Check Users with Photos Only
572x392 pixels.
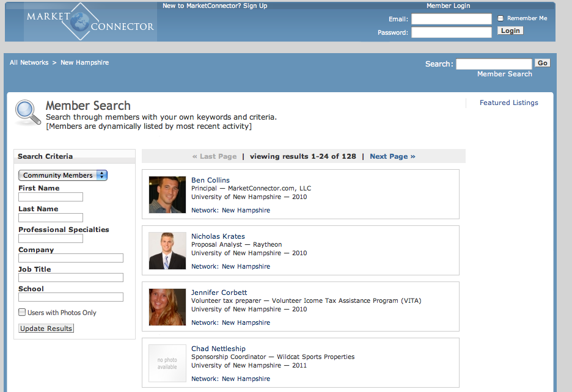pos(23,312)
